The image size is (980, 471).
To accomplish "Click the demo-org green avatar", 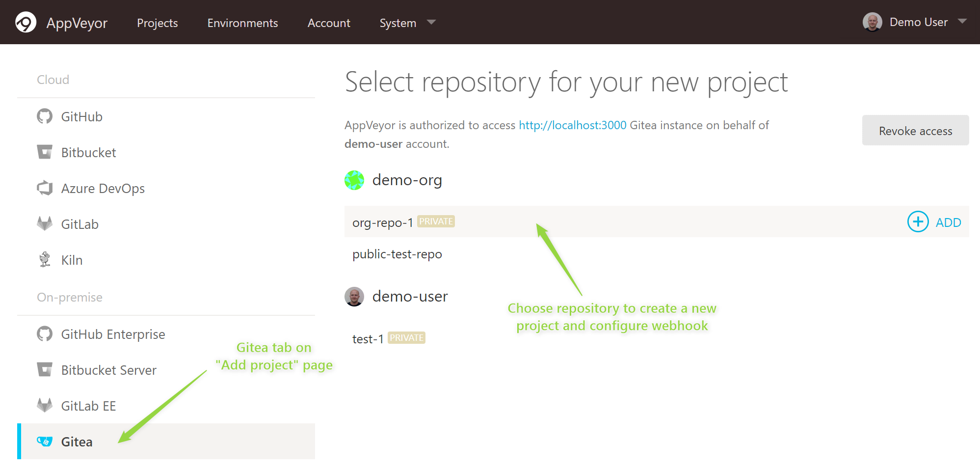I will (354, 180).
